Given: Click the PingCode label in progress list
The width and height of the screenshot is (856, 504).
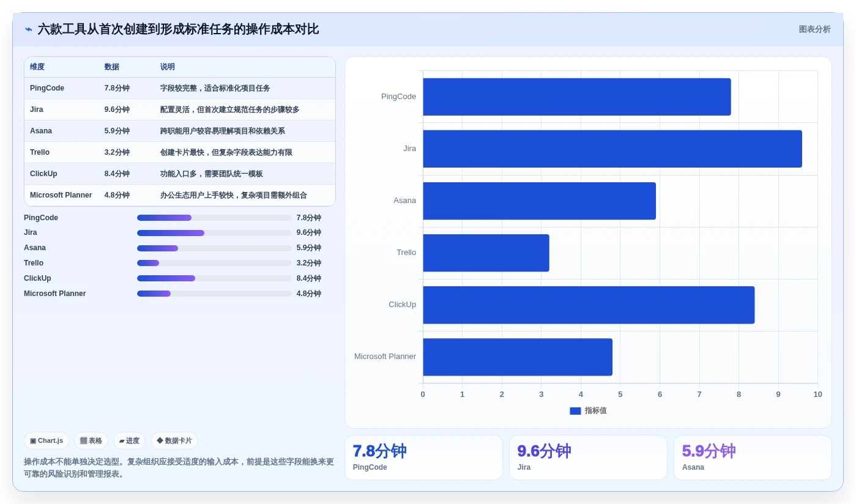Looking at the screenshot, I should [x=41, y=218].
